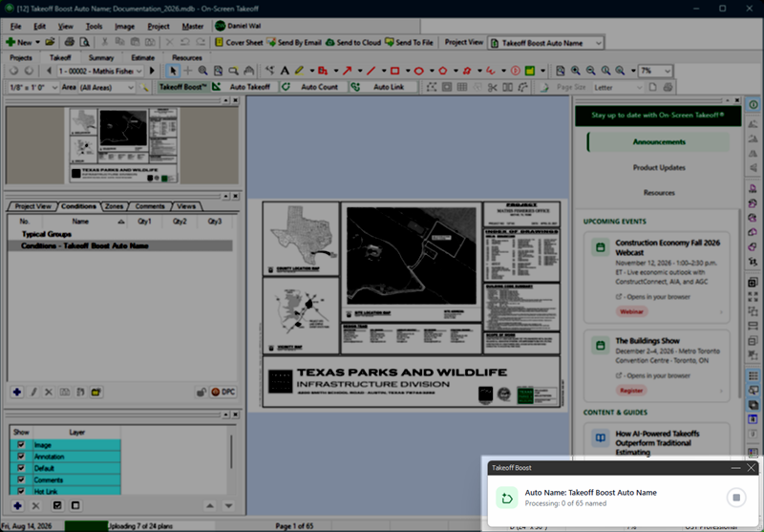Select the red Arrow annotation tool
The width and height of the screenshot is (764, 532).
click(347, 71)
